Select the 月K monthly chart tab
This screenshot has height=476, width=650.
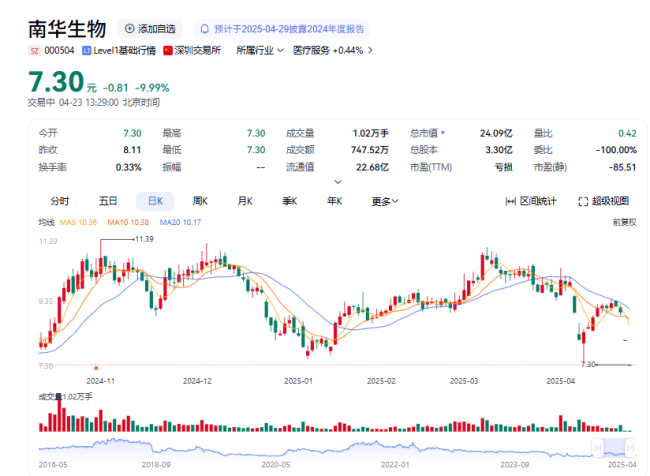pyautogui.click(x=245, y=201)
